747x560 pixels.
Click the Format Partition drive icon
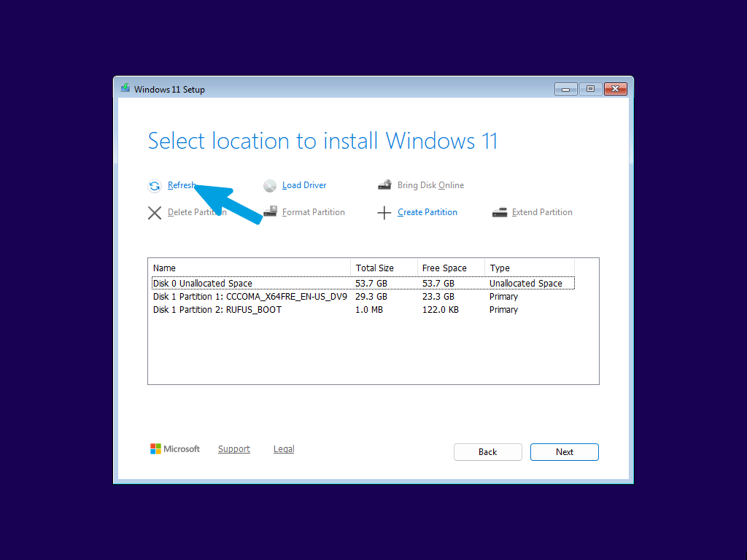pyautogui.click(x=270, y=211)
